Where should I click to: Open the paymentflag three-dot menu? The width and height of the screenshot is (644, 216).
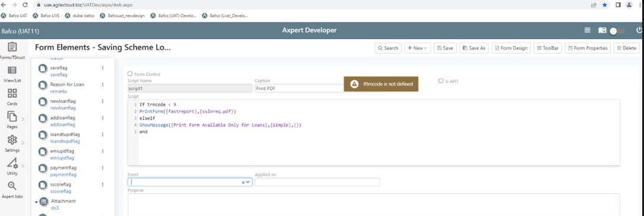click(103, 167)
